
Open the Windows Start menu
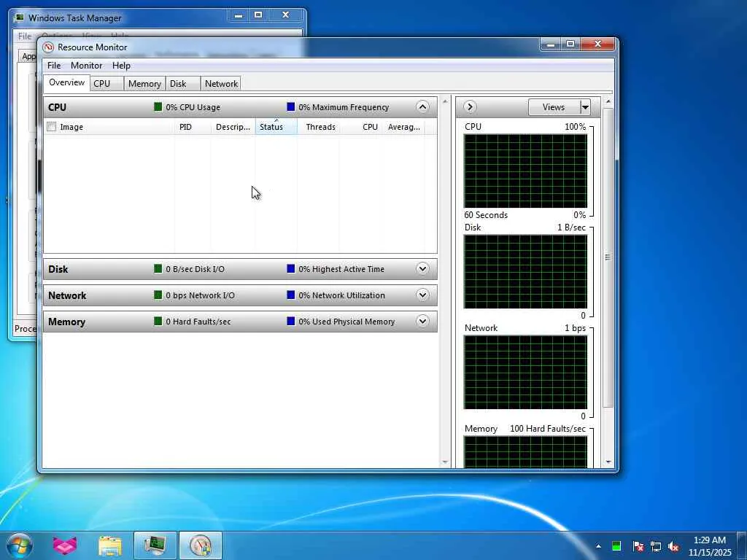[19, 545]
